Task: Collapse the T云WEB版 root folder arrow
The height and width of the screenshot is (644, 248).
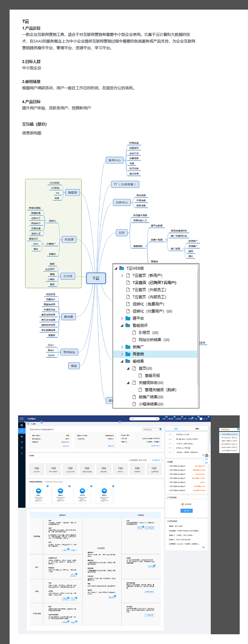Action: [x=116, y=268]
